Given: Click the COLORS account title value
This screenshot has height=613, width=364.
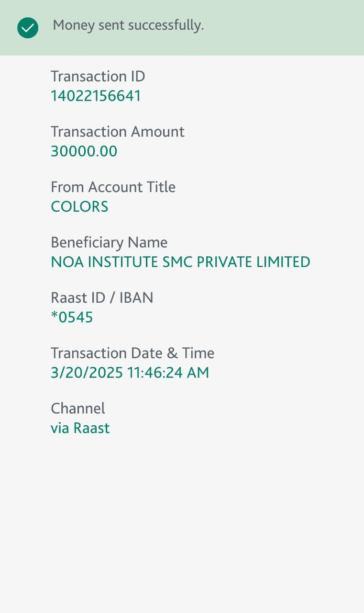Looking at the screenshot, I should pyautogui.click(x=79, y=207).
